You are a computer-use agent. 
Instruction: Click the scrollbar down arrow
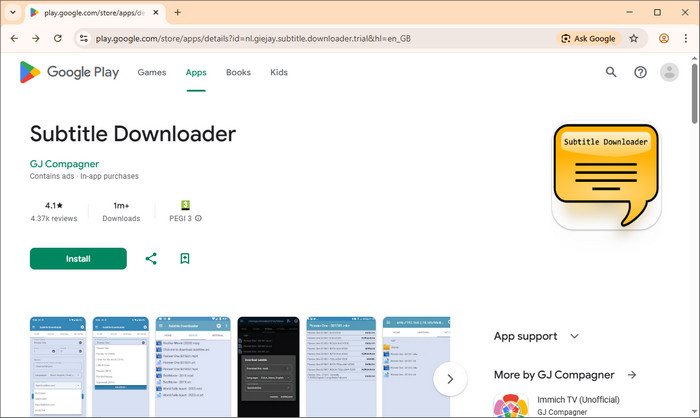[x=694, y=412]
